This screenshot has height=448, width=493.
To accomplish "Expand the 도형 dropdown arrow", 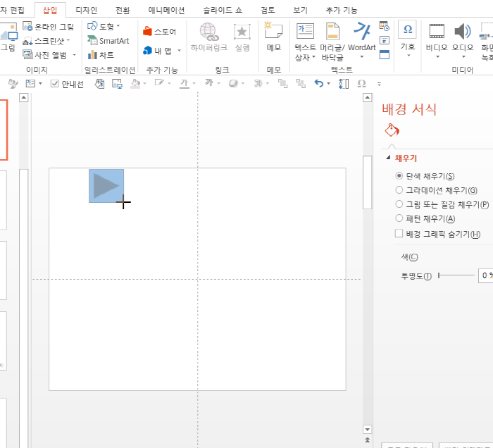I will click(x=118, y=26).
